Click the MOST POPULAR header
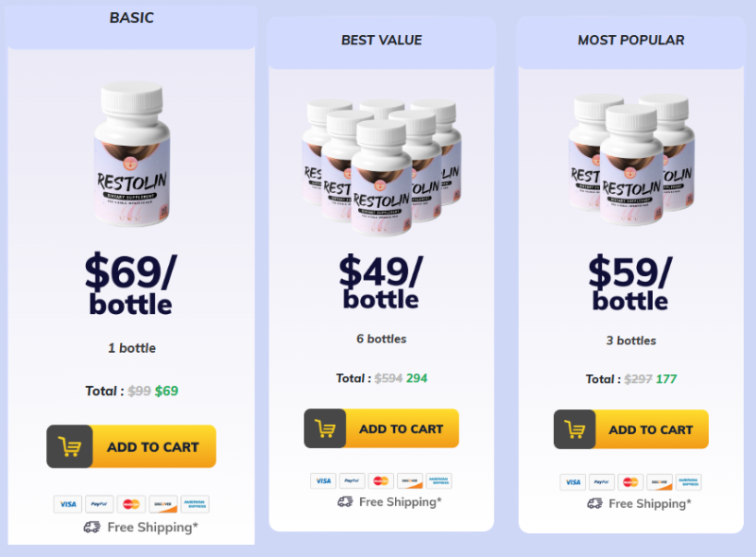This screenshot has height=557, width=756. [631, 40]
